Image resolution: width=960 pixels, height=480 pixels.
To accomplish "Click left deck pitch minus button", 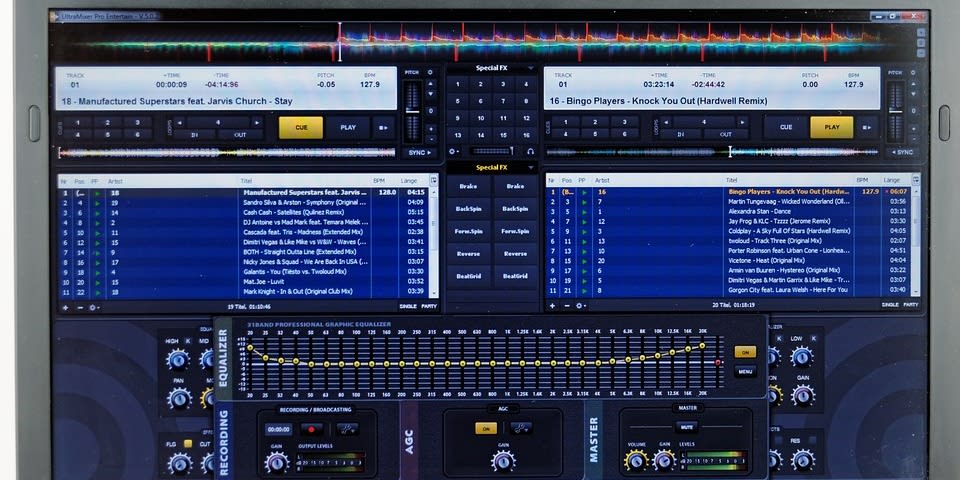I will [x=430, y=140].
